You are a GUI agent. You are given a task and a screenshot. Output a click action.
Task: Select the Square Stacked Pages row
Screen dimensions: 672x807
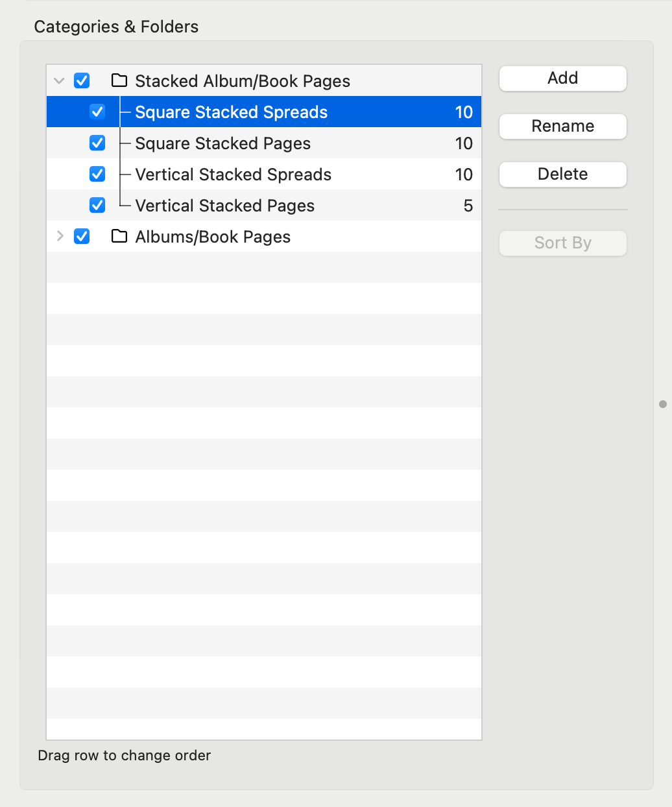coord(223,143)
